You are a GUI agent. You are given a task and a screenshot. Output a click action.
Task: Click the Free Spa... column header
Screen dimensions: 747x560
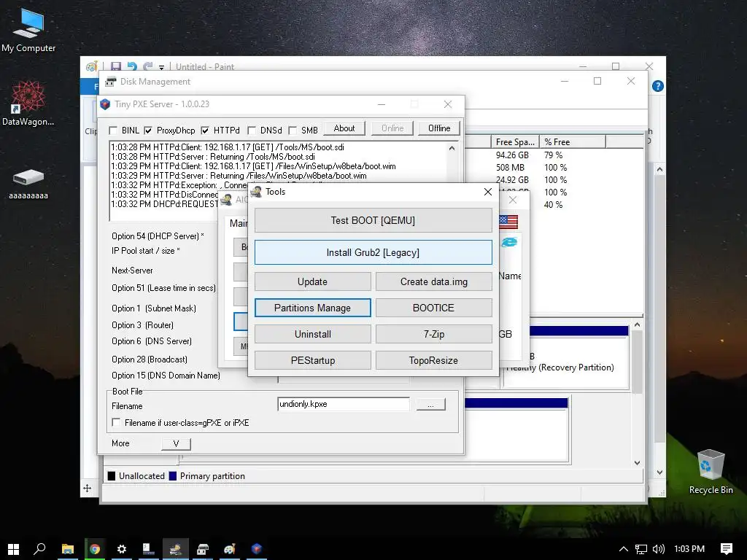(515, 142)
